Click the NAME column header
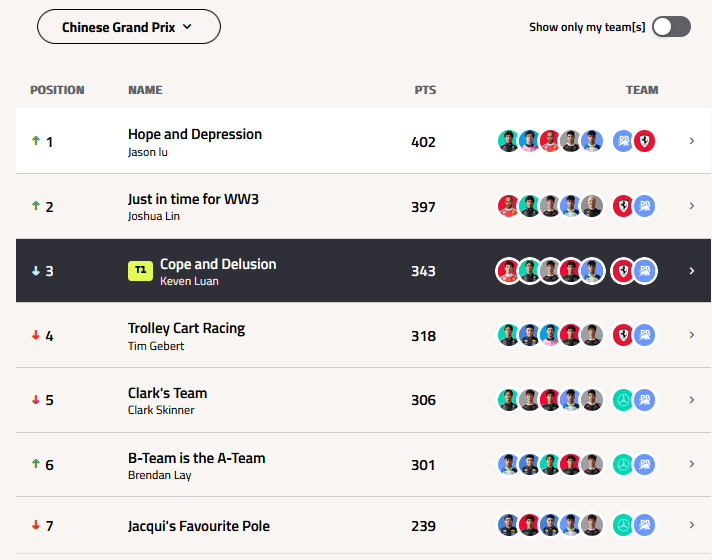The width and height of the screenshot is (712, 560). coord(145,90)
